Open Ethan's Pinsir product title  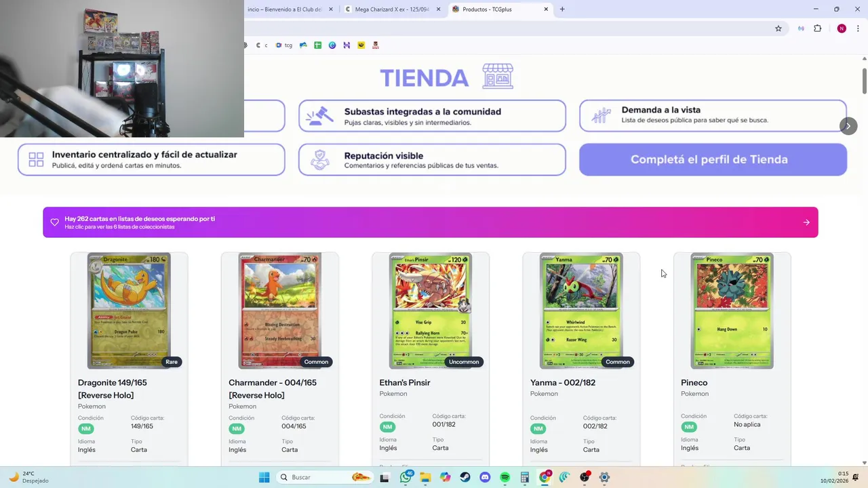405,383
